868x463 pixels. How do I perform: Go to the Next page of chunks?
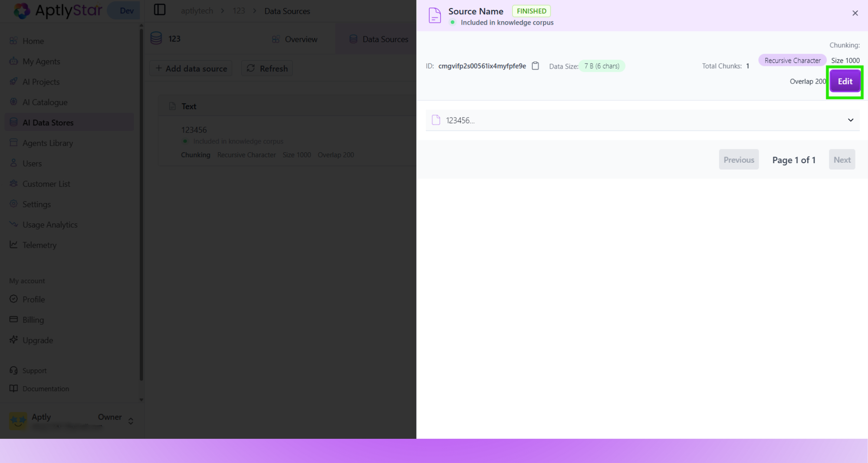click(x=842, y=159)
